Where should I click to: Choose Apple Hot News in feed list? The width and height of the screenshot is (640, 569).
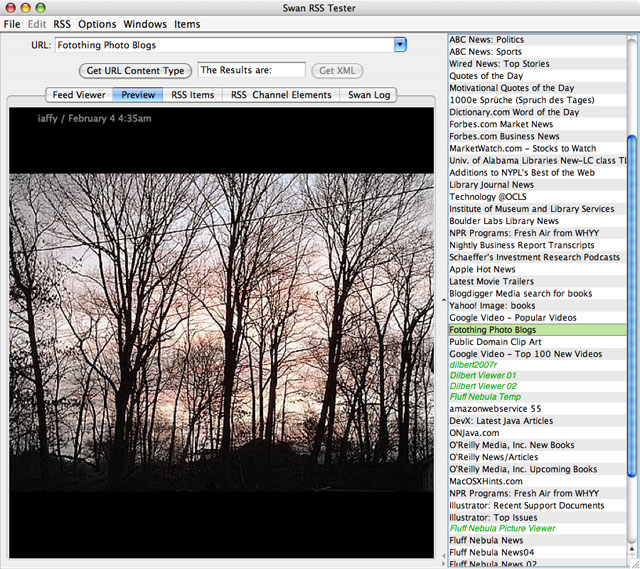(x=482, y=269)
